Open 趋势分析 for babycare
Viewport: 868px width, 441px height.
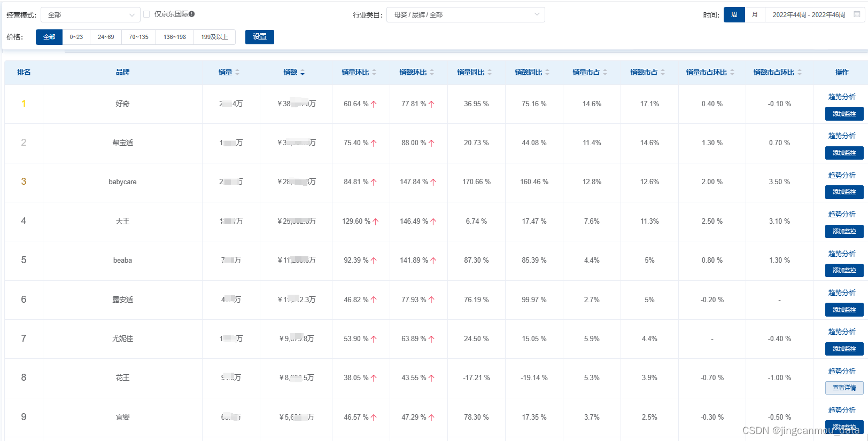point(842,175)
